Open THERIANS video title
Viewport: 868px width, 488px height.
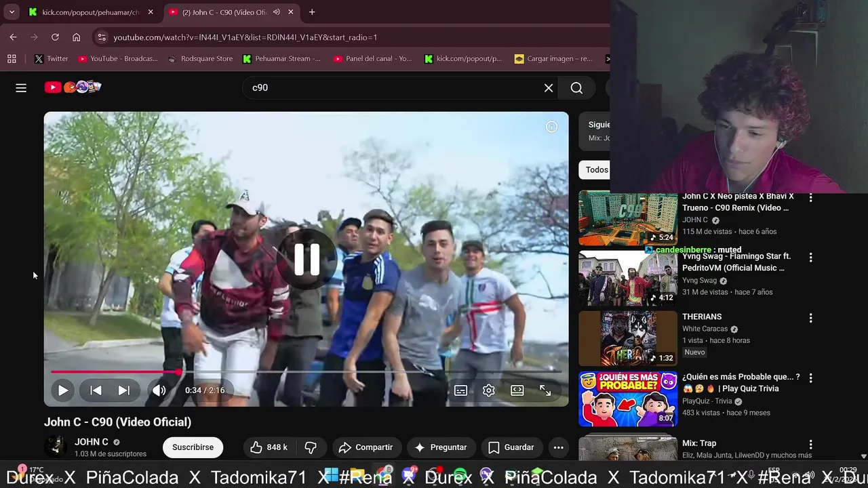(702, 317)
